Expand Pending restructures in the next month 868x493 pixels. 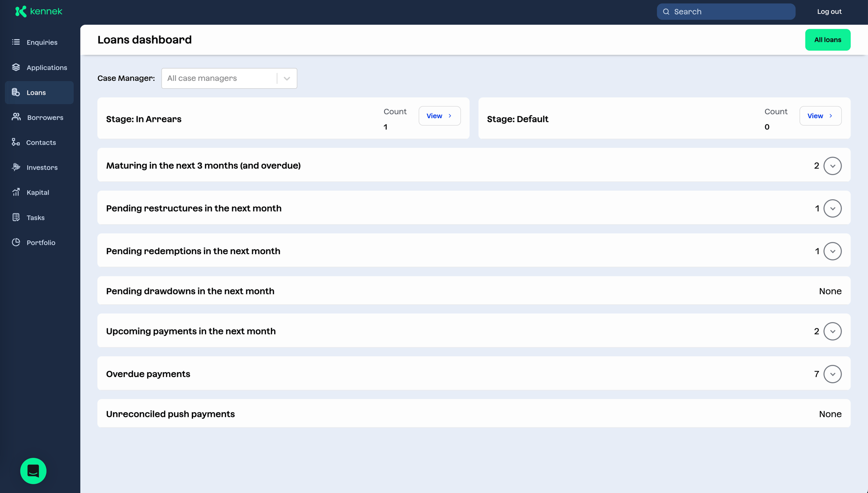pyautogui.click(x=832, y=208)
